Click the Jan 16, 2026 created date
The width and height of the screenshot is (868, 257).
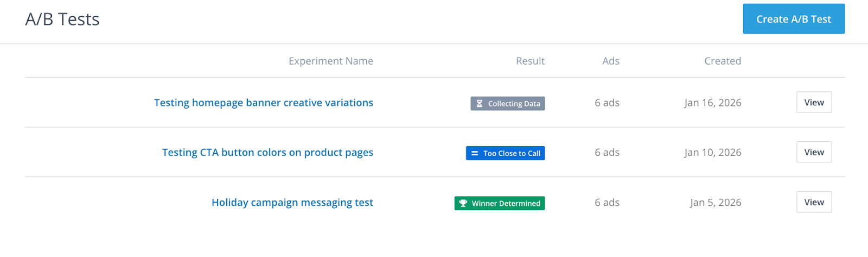(712, 103)
